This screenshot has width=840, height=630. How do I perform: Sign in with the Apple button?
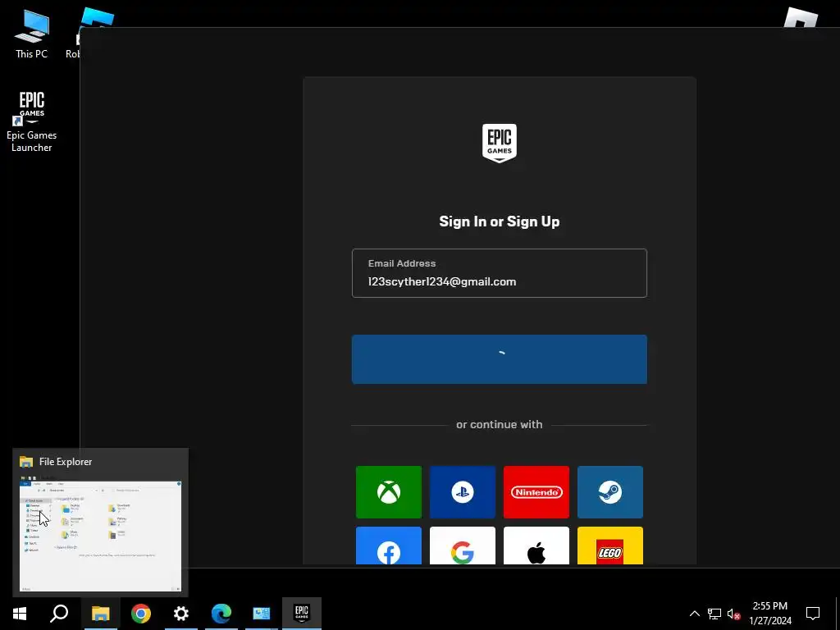[536, 546]
